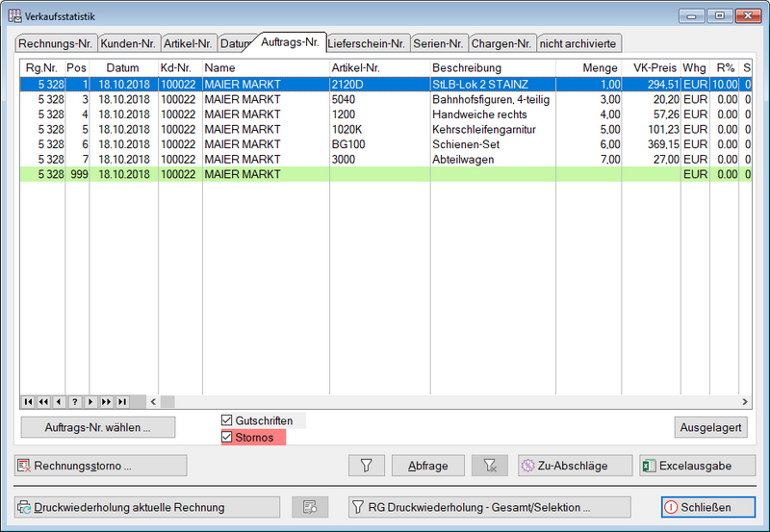
Task: Click the Ausgelagert button
Action: click(710, 426)
